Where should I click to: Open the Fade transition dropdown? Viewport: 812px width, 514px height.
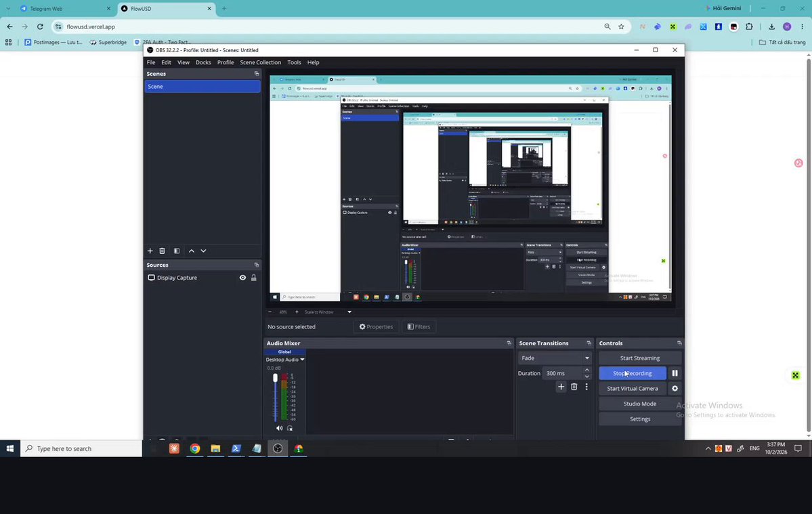click(555, 358)
